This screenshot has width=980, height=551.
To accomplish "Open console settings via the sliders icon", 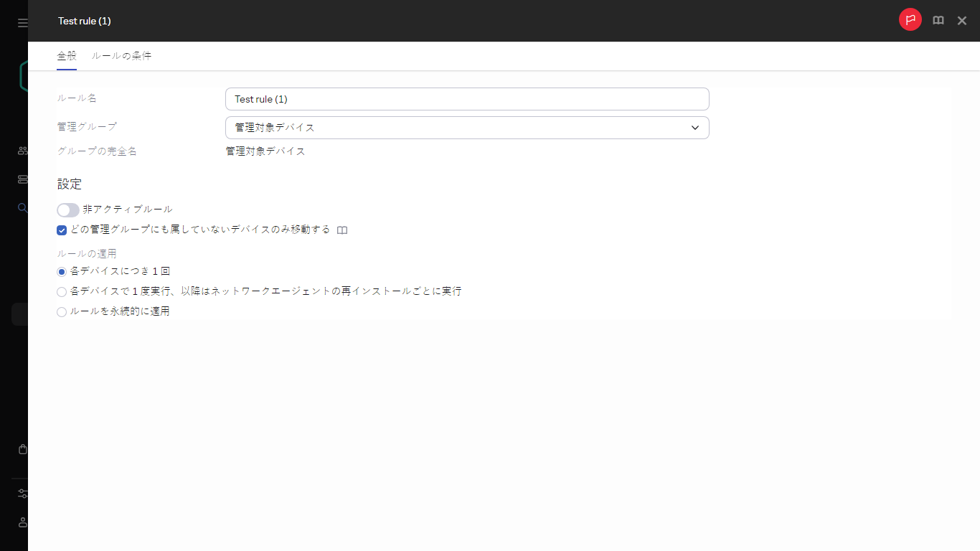I will tap(22, 493).
